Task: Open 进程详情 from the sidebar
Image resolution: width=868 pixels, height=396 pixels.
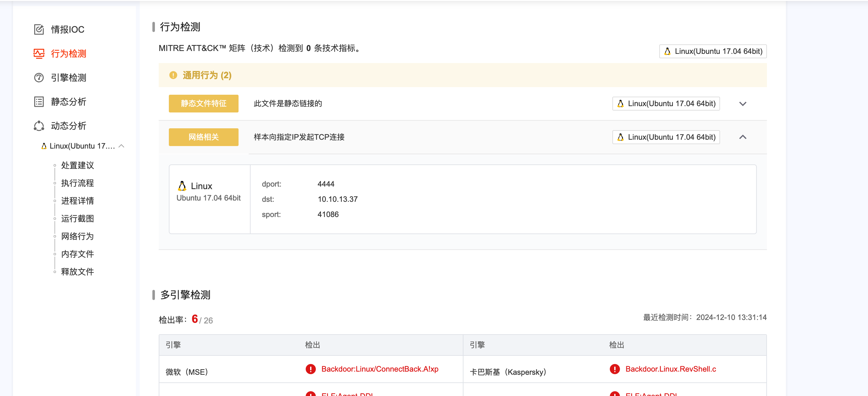Action: [77, 201]
